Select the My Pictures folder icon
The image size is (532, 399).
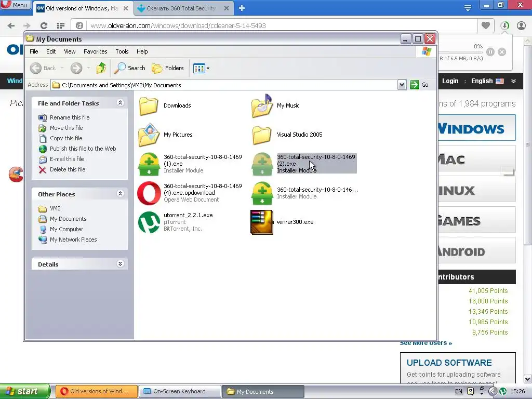point(149,135)
